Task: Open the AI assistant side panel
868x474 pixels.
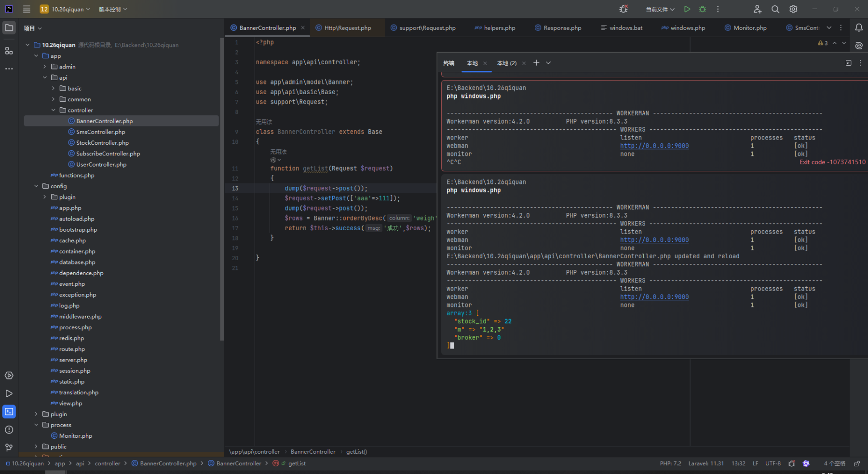Action: coord(859,45)
